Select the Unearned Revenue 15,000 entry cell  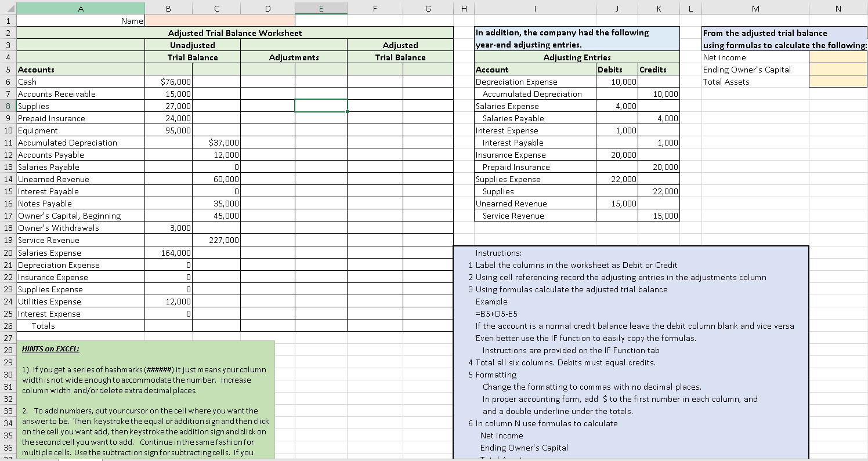click(x=617, y=204)
